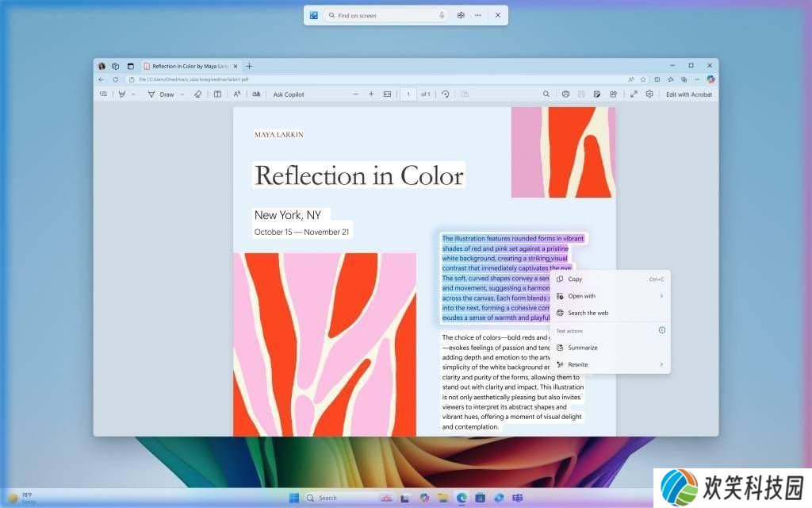Expand the Open with submenu arrow
The width and height of the screenshot is (812, 508).
[661, 296]
